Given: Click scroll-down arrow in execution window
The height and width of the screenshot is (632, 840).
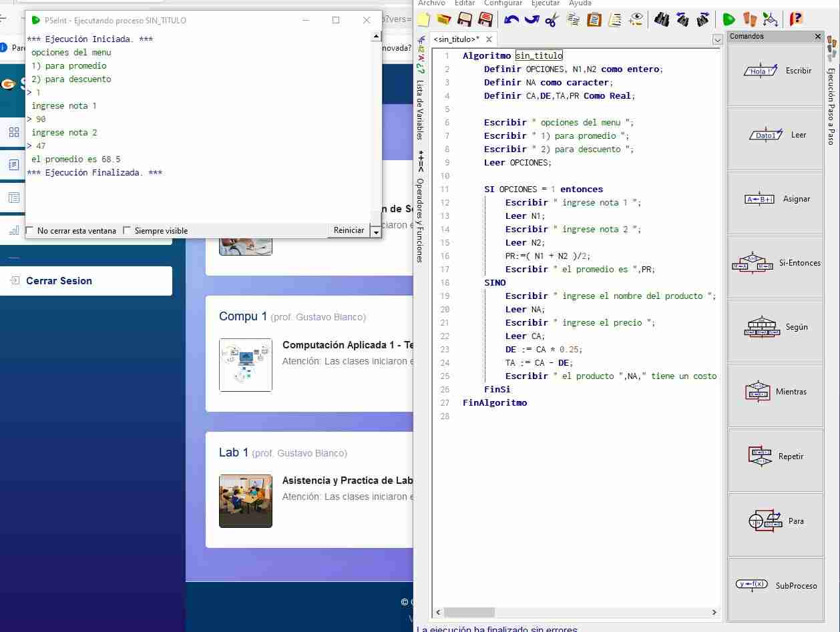Looking at the screenshot, I should pyautogui.click(x=375, y=232).
